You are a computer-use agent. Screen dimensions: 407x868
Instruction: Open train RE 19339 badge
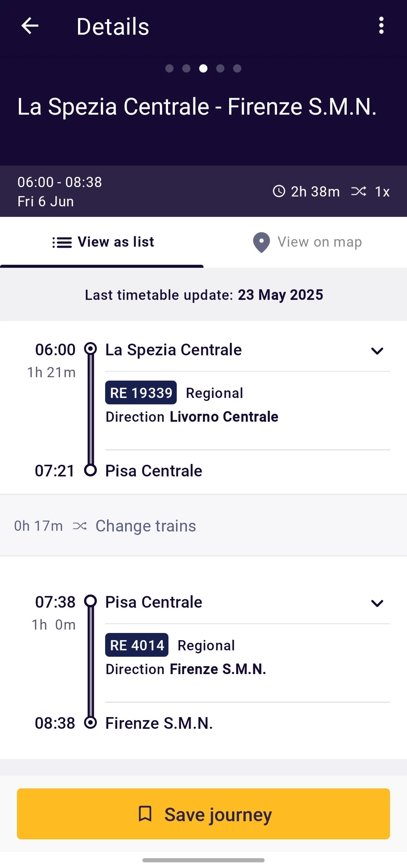141,393
